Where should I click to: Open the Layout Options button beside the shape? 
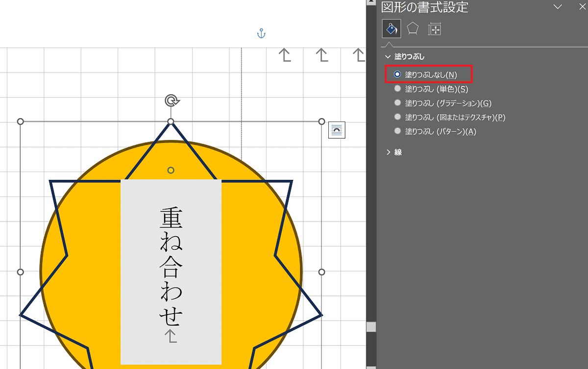tap(337, 130)
